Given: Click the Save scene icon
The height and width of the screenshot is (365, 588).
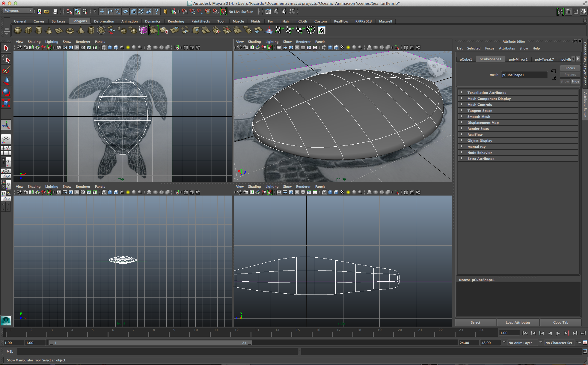Looking at the screenshot, I should [55, 12].
